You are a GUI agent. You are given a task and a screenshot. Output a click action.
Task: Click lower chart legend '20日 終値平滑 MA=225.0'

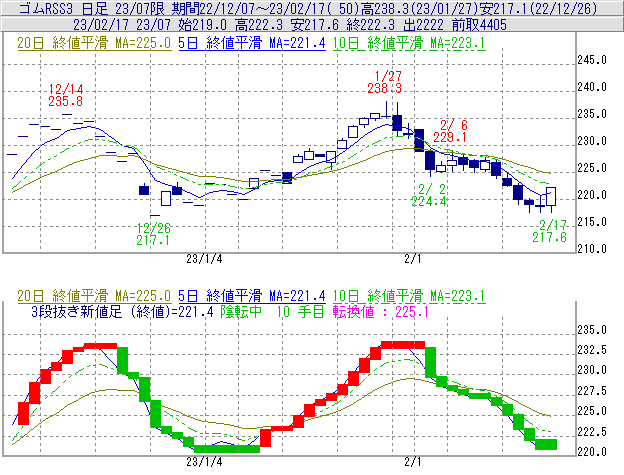94,296
